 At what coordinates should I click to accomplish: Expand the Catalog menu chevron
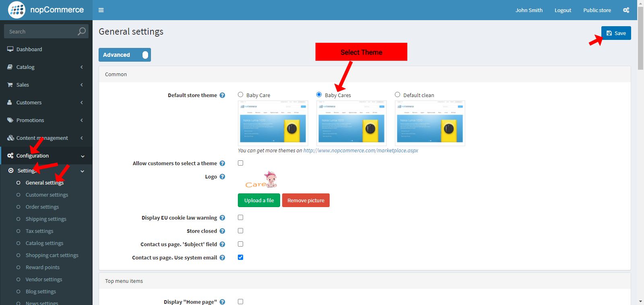tap(82, 67)
